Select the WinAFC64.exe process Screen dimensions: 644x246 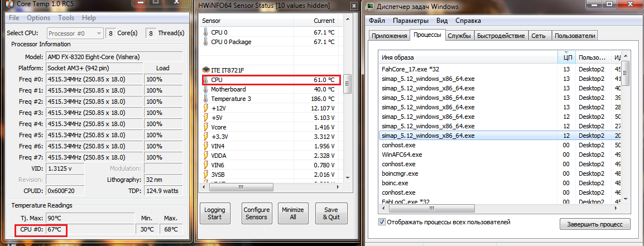tap(499, 155)
